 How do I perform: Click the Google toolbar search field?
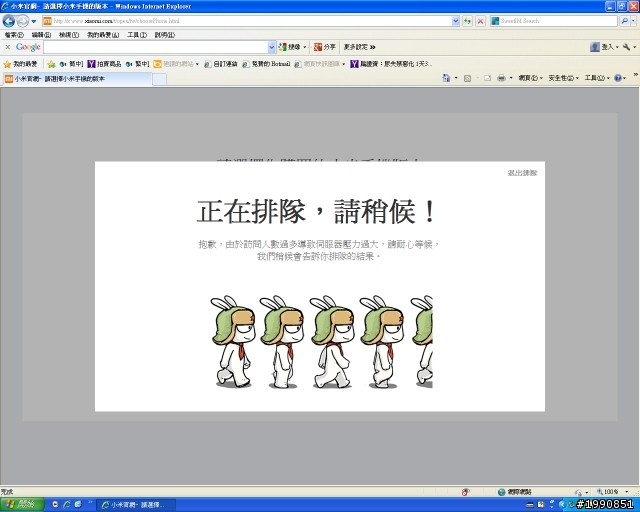click(x=156, y=47)
